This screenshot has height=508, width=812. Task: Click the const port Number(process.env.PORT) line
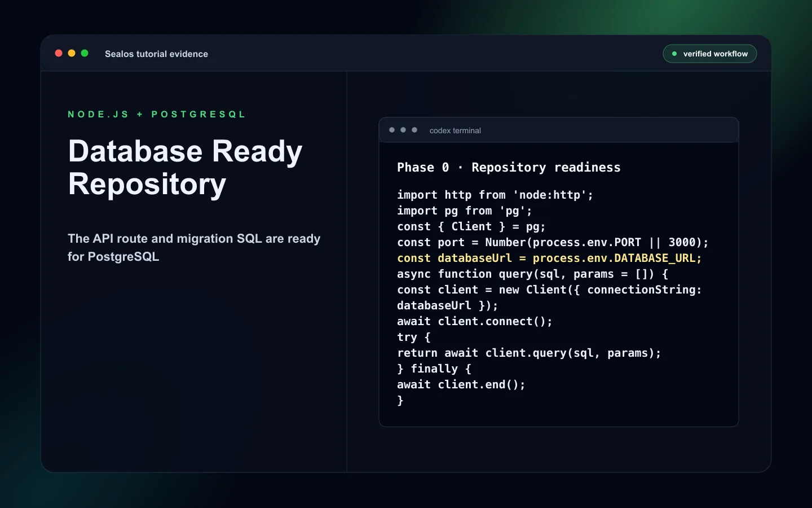[x=553, y=242]
